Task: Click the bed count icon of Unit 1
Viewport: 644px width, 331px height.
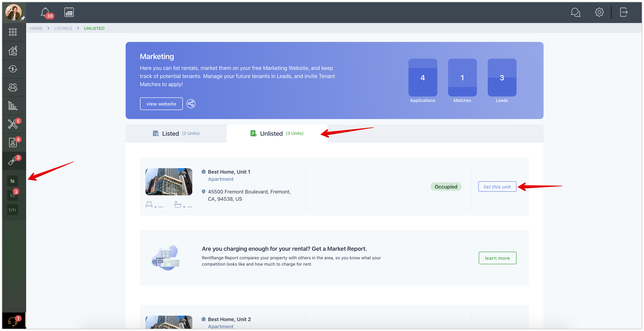Action: point(149,205)
